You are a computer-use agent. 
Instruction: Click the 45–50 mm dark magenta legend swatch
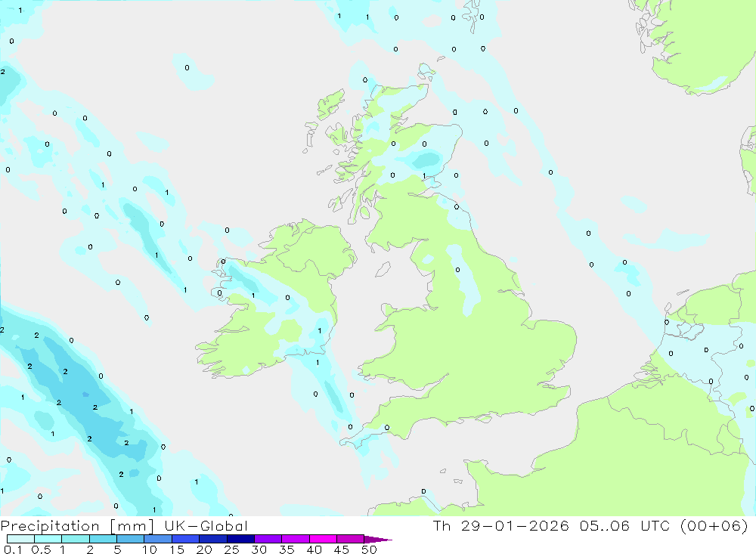click(351, 539)
